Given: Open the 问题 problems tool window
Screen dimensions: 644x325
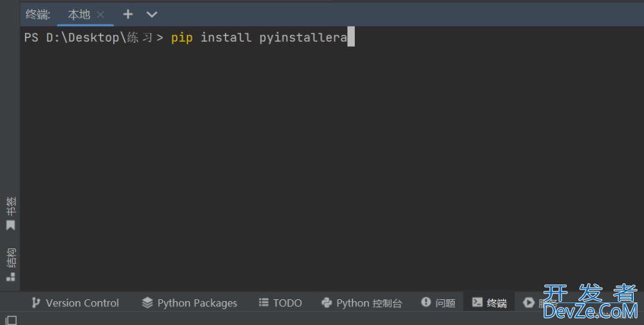Looking at the screenshot, I should [438, 303].
